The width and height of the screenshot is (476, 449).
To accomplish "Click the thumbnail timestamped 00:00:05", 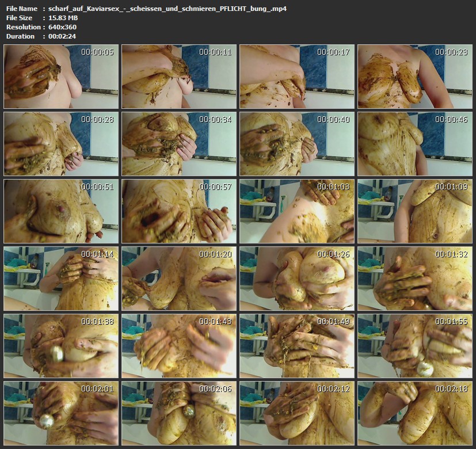I will click(x=60, y=77).
